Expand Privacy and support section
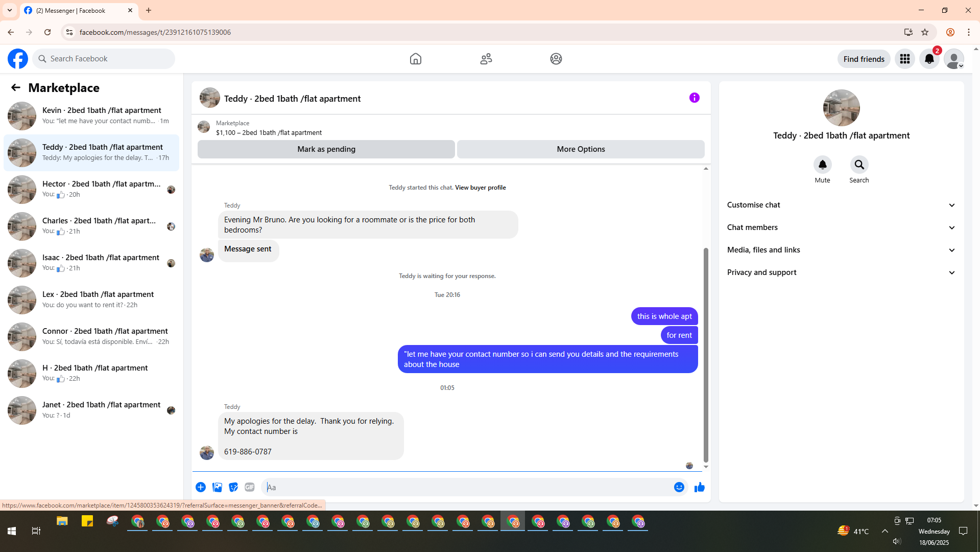The image size is (980, 552). click(841, 272)
